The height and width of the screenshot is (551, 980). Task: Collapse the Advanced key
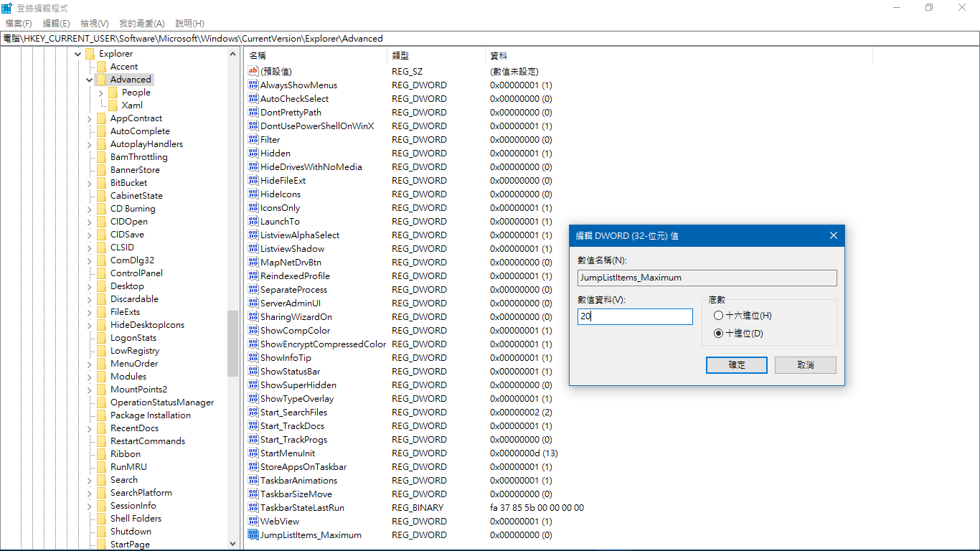(x=90, y=80)
